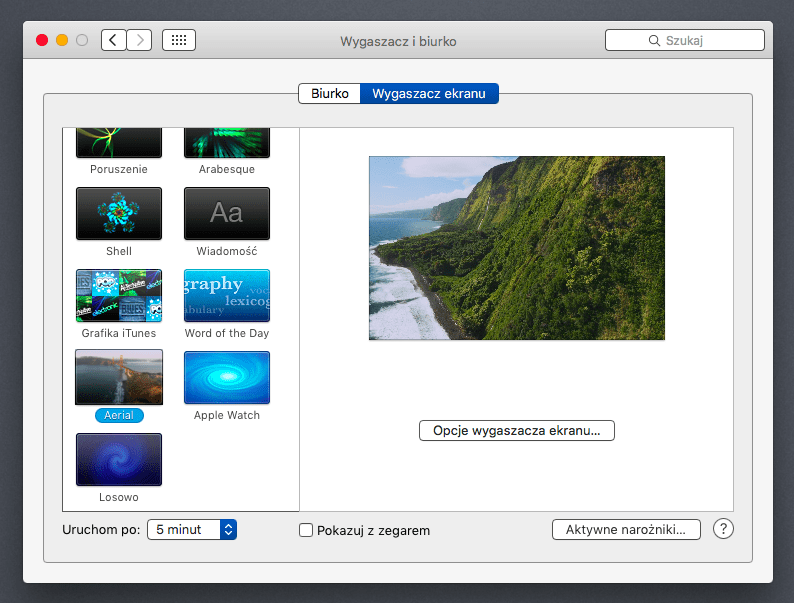Click the Aerial screen saver thumbnail
This screenshot has height=603, width=794.
point(118,378)
